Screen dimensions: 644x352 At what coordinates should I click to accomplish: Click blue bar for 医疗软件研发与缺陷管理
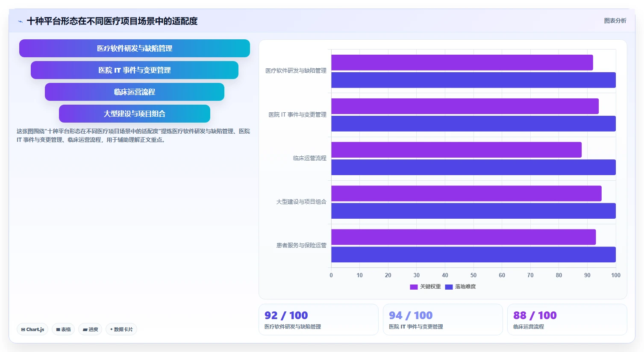(473, 80)
